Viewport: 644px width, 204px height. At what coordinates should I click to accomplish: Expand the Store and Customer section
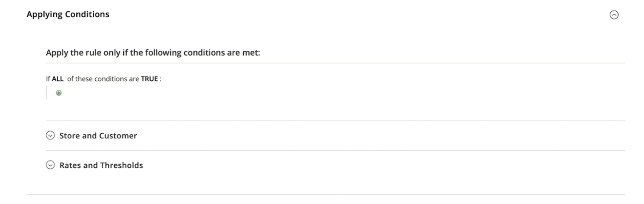coord(335,135)
